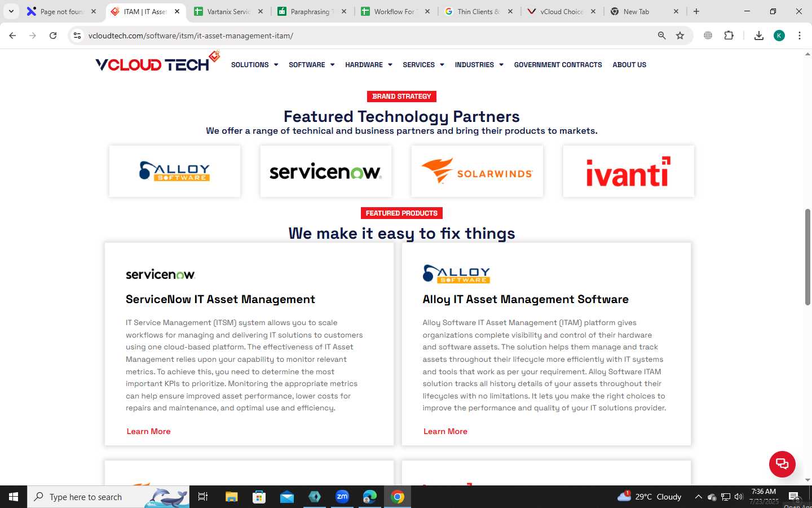812x508 pixels.
Task: Switch to the Workflow For tab
Action: (x=395, y=11)
